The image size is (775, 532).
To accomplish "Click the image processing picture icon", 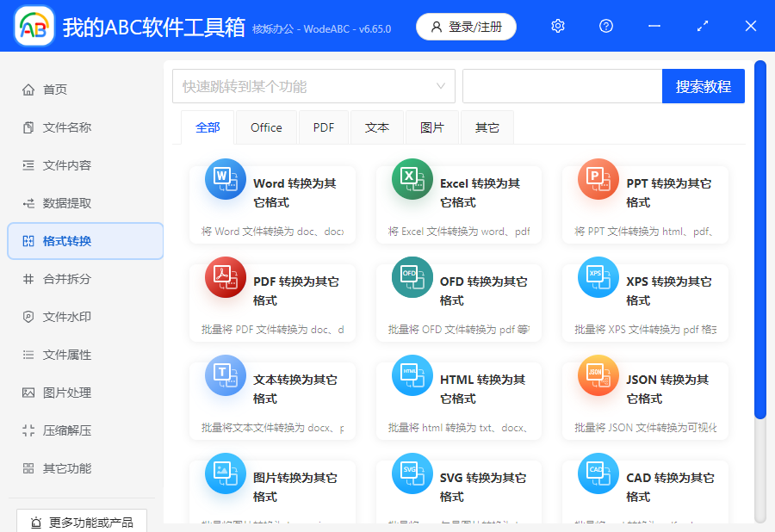I will pos(28,393).
